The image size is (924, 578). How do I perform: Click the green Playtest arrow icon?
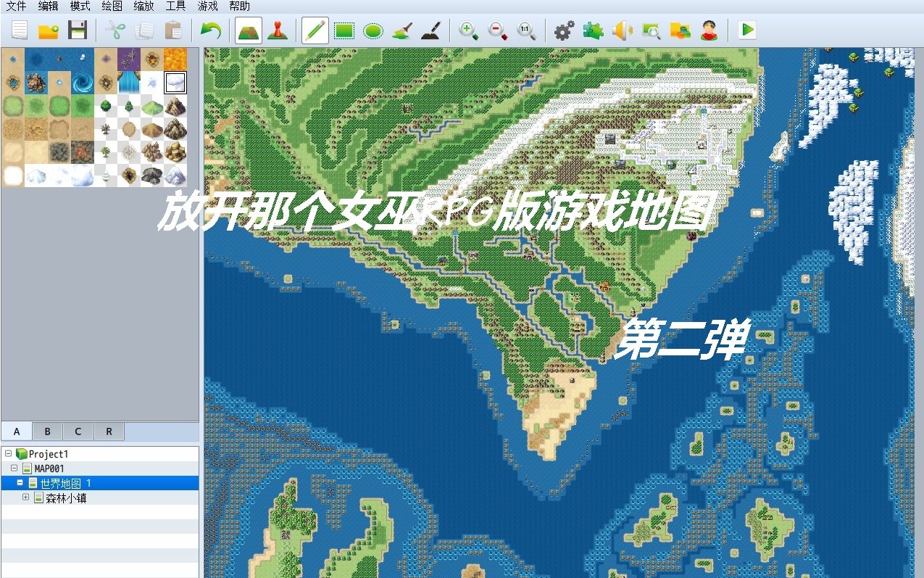747,30
